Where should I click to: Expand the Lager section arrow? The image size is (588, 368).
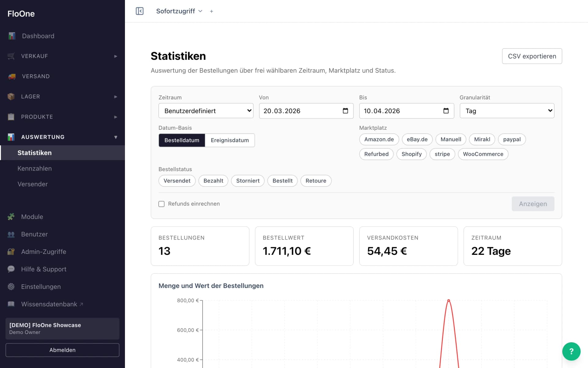click(116, 97)
